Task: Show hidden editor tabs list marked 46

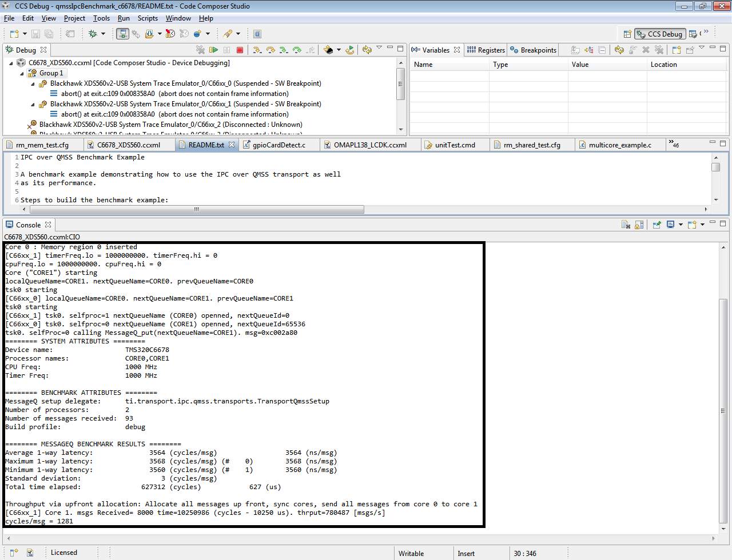Action: tap(674, 144)
